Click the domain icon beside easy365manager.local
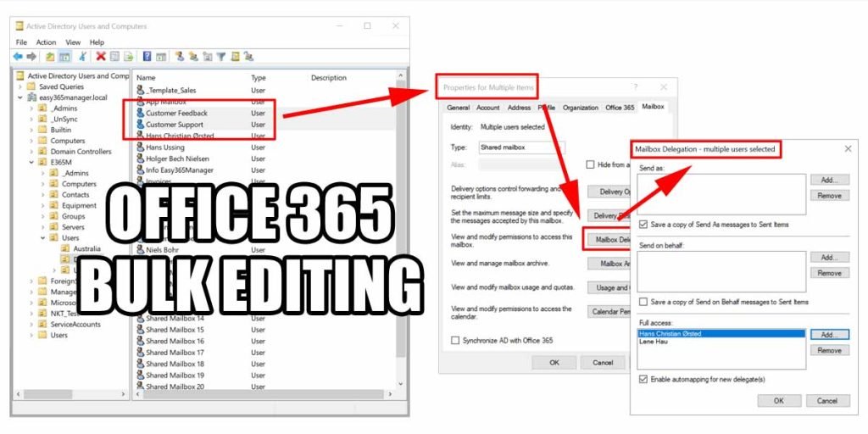This screenshot has height=434, width=868. click(x=33, y=97)
